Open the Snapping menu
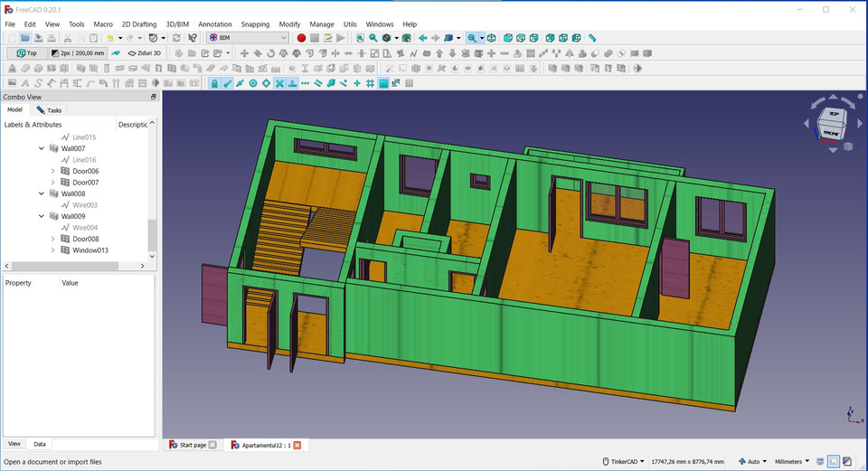The image size is (868, 471). click(x=255, y=24)
